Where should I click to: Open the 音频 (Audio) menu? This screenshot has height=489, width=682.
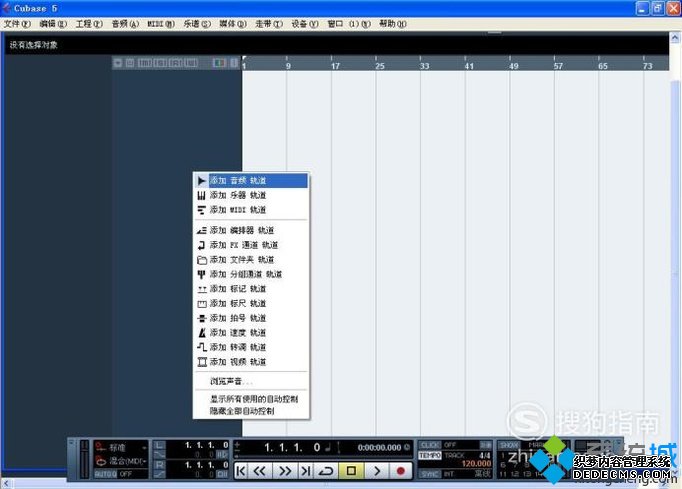pyautogui.click(x=125, y=24)
